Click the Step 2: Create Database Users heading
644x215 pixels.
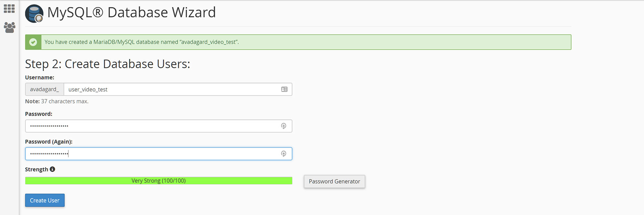[x=108, y=64]
